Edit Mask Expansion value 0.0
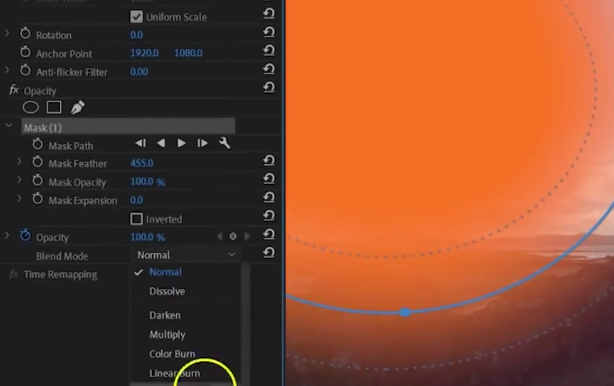 136,200
